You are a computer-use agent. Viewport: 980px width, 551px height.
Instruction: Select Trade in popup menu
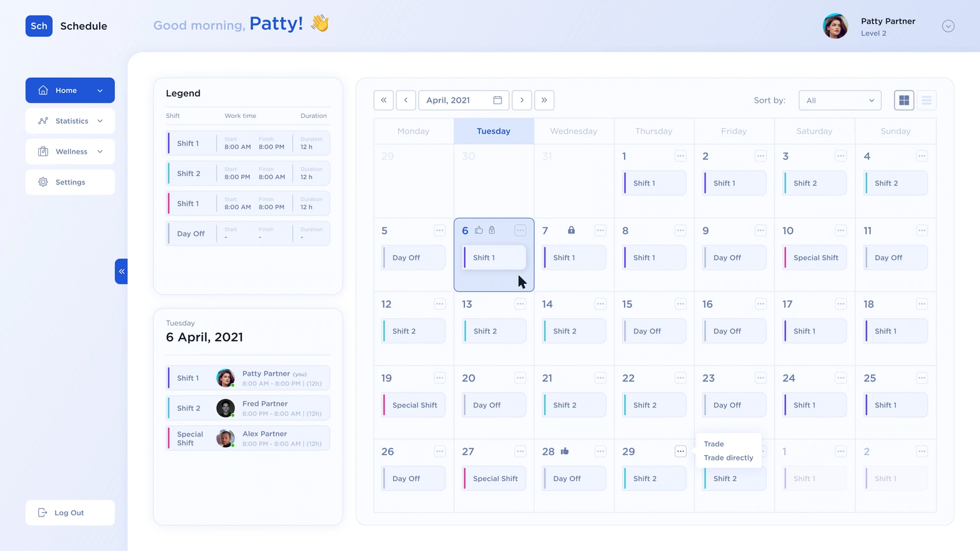click(x=714, y=444)
